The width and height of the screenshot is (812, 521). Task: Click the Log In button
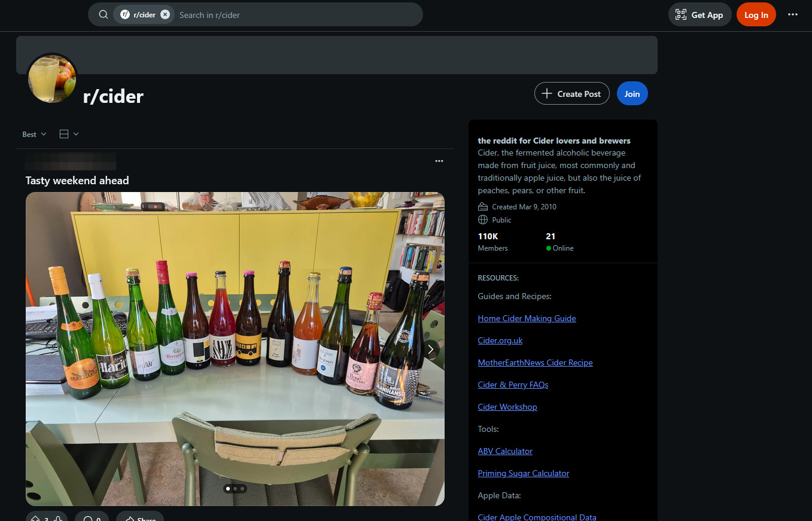(x=756, y=15)
